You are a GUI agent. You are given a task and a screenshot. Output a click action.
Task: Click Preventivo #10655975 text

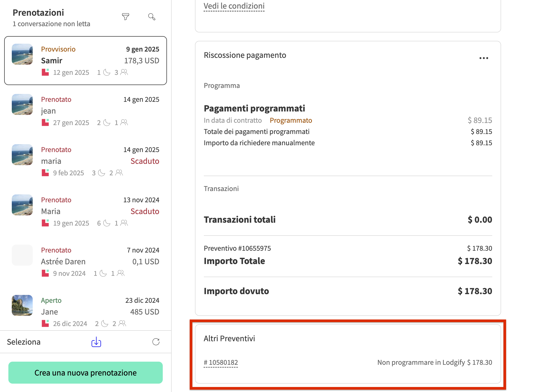[237, 248]
